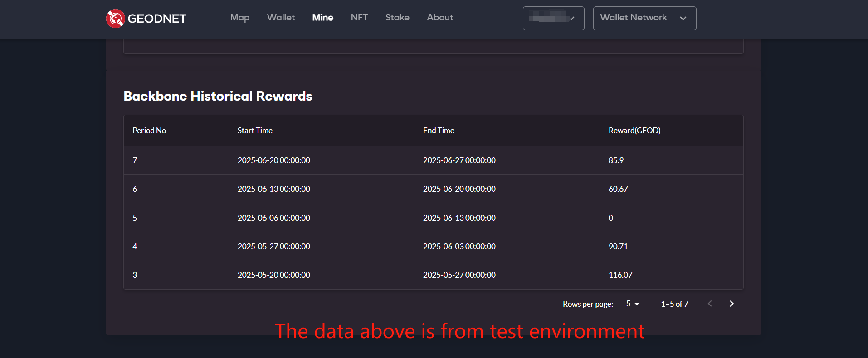Screen dimensions: 868x358
Task: Click start time 2025-05-27 00:00:00 in period 4
Action: 274,247
